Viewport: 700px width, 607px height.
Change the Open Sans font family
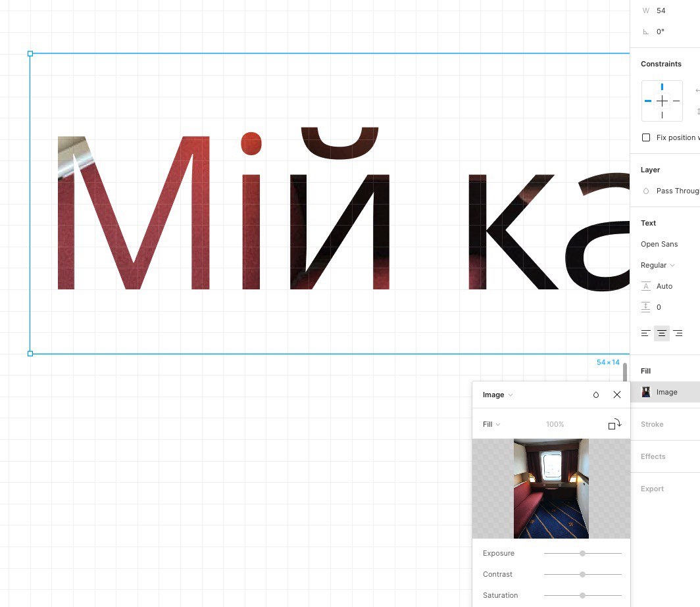659,244
